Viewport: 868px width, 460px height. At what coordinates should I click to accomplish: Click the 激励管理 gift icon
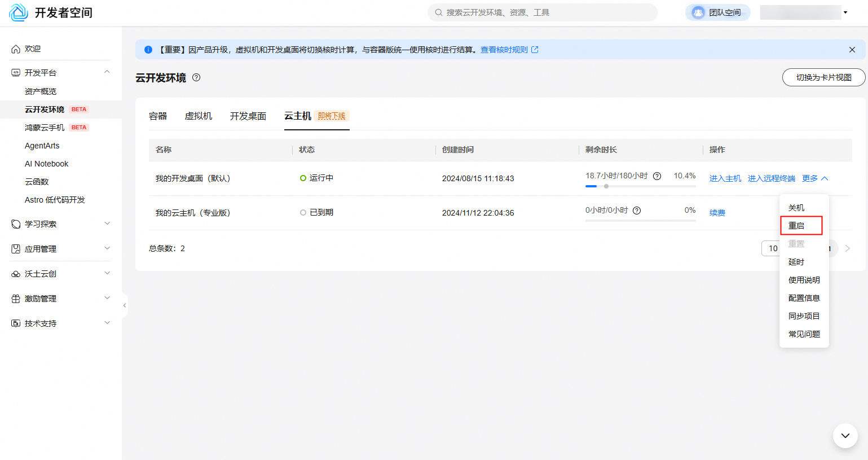(x=16, y=299)
